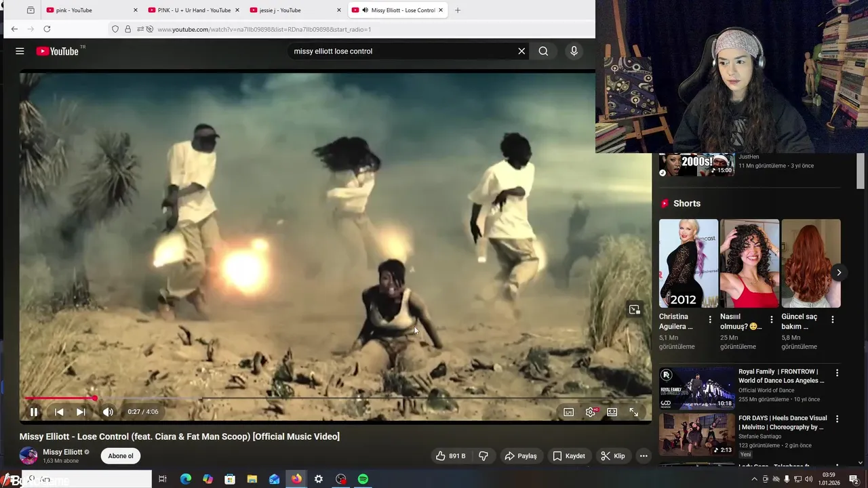Mute the player volume speaker icon
The image size is (868, 488).
[x=108, y=412]
